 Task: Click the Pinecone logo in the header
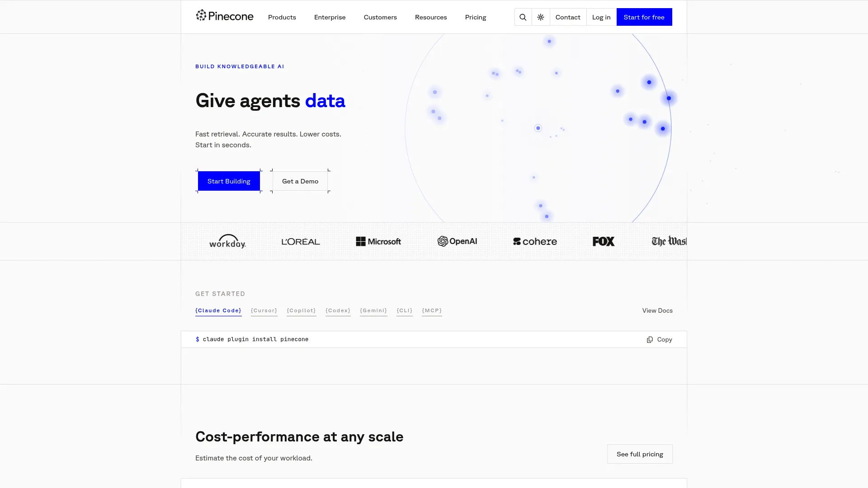225,16
